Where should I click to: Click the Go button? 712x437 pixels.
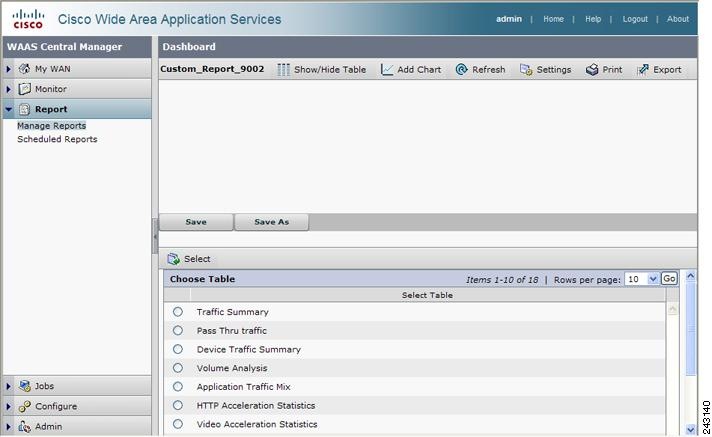(x=669, y=278)
